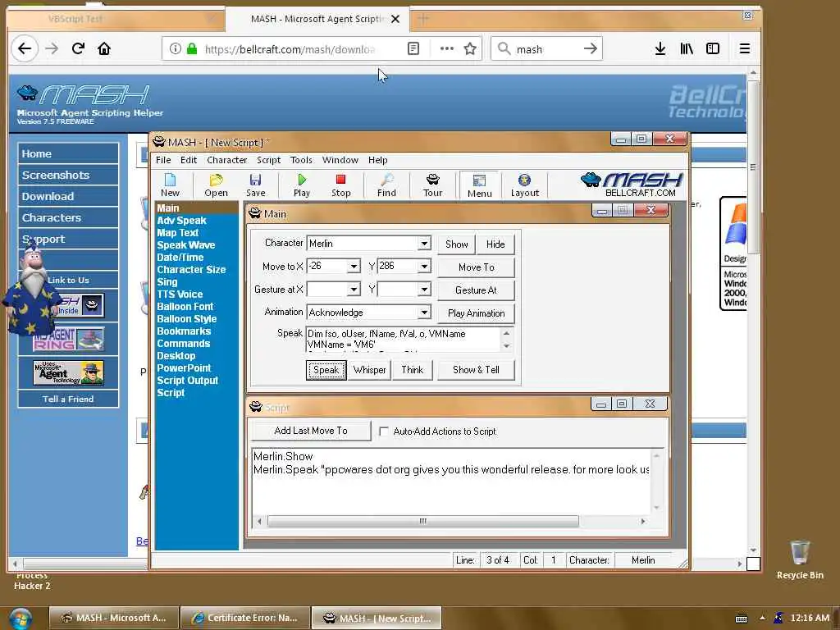Select TTS Voice in the side list

coord(180,294)
